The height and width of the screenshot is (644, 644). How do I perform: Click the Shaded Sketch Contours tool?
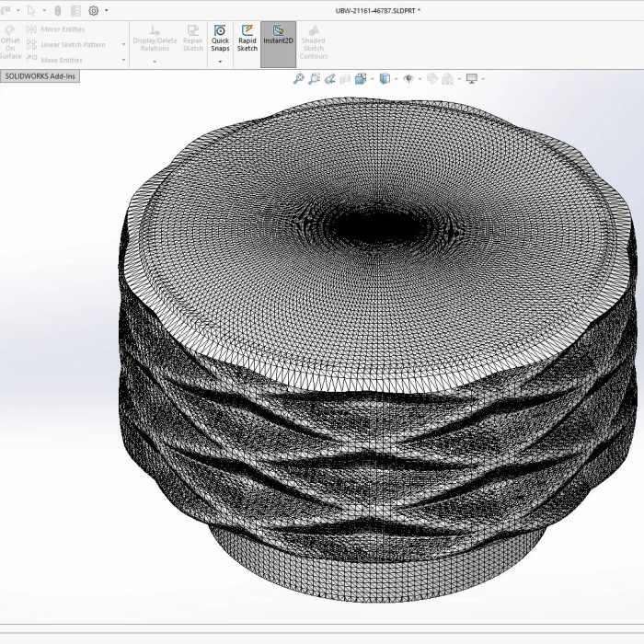[x=314, y=42]
